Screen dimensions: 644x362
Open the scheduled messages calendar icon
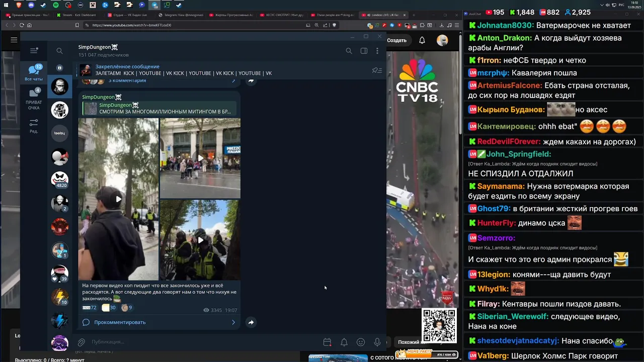327,342
